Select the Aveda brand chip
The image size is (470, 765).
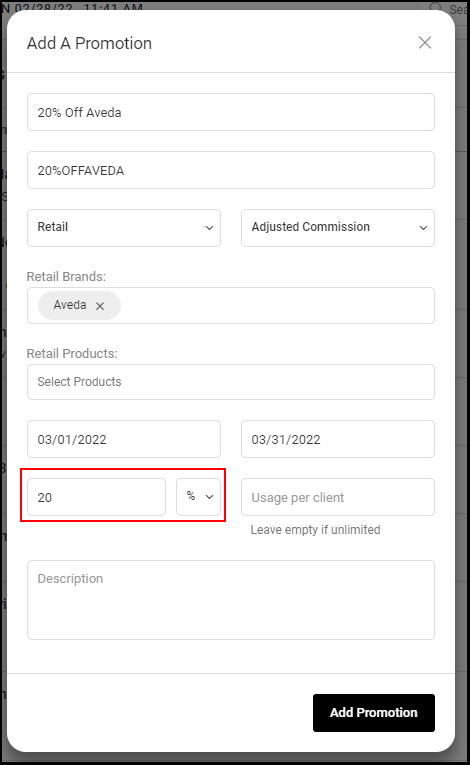point(70,305)
